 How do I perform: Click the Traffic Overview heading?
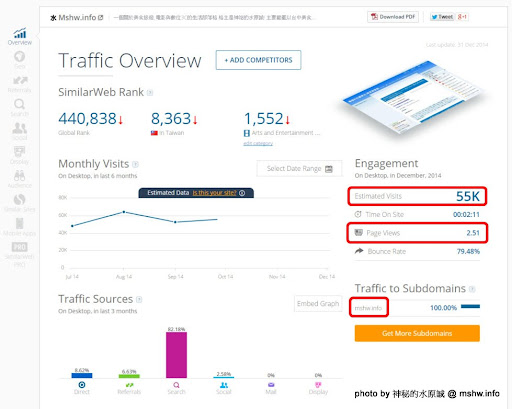point(130,61)
